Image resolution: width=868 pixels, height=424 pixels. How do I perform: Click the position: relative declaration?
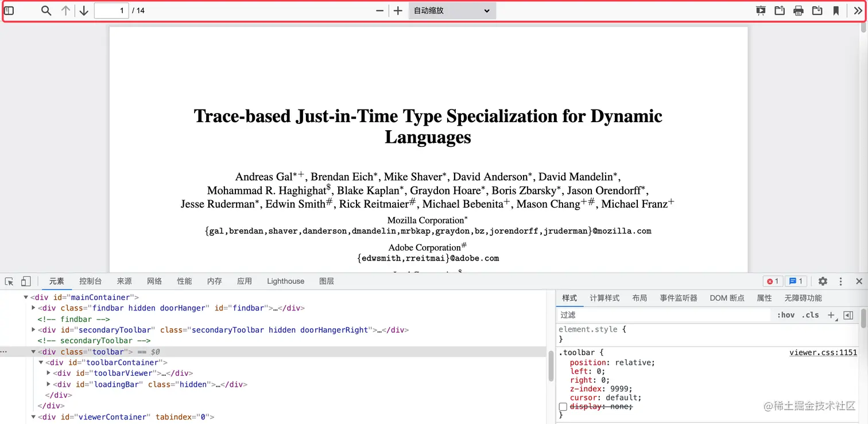[612, 363]
